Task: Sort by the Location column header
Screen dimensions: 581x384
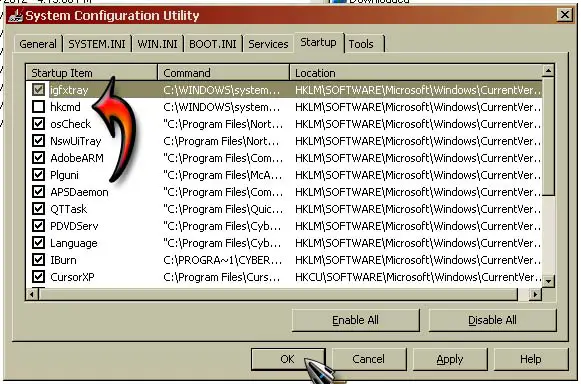Action: point(416,73)
